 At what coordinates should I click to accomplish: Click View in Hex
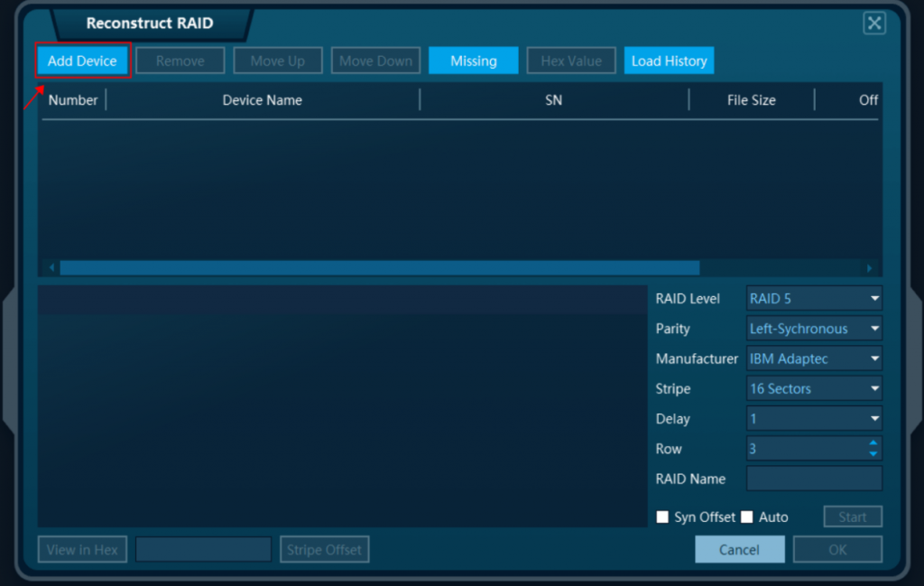81,549
